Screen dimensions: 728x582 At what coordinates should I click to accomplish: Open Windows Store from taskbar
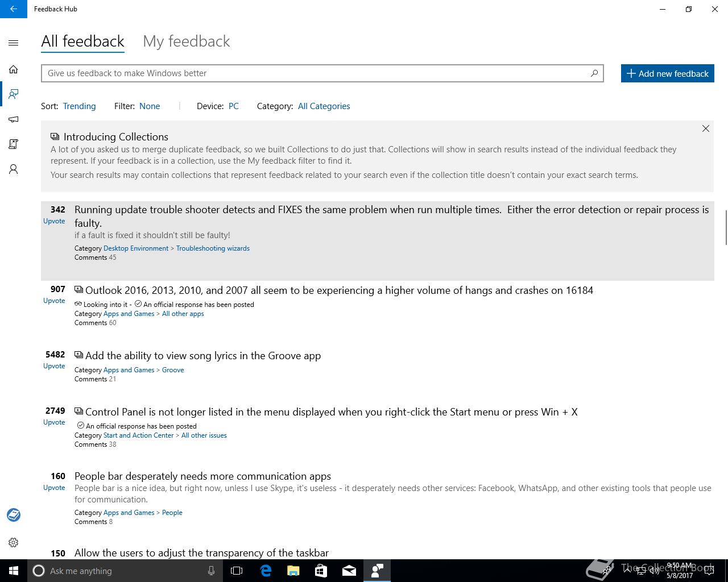[x=321, y=571]
